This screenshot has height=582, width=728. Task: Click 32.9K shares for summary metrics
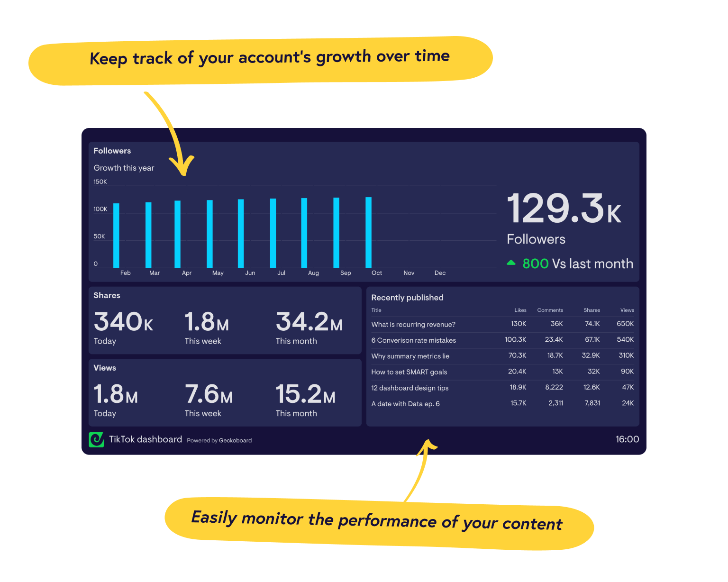591,355
